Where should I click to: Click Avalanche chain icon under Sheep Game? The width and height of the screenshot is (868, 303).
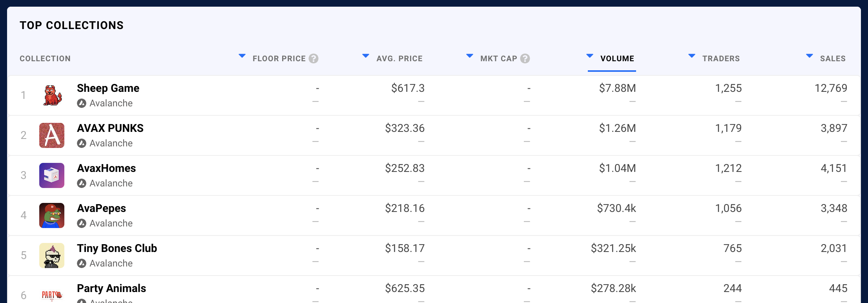(x=82, y=103)
